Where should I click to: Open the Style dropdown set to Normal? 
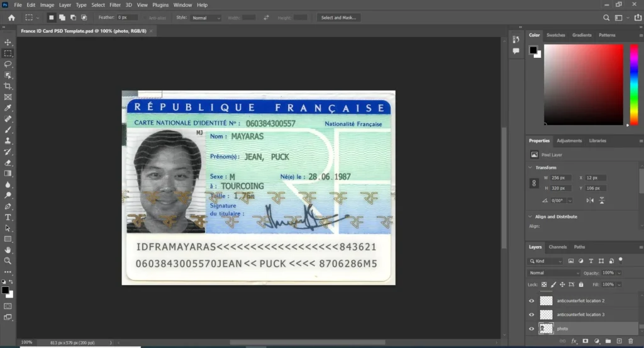[206, 18]
